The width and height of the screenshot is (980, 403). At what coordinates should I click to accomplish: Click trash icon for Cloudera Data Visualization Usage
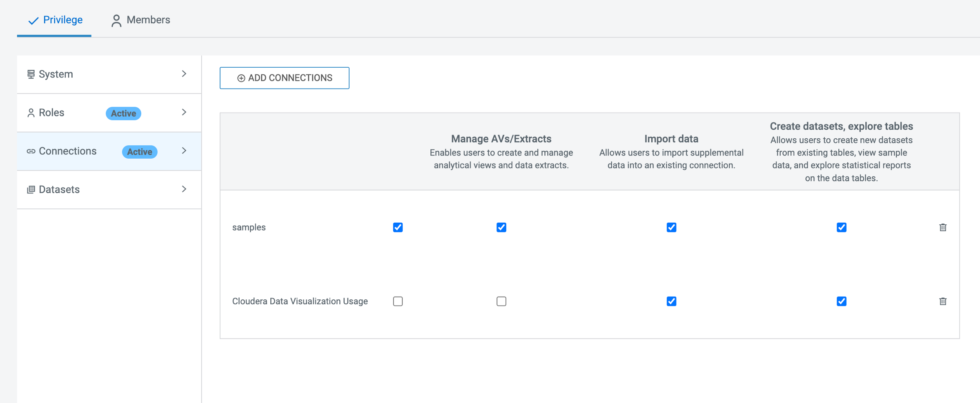(x=942, y=301)
